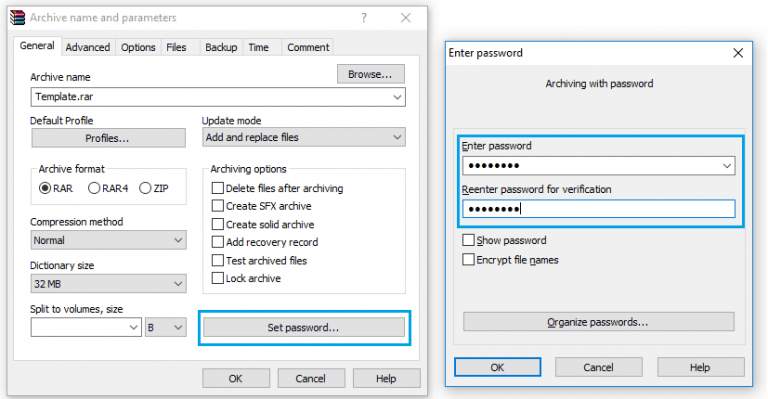The image size is (768, 399).
Task: Open the volume size unit dropdown B
Action: point(166,328)
